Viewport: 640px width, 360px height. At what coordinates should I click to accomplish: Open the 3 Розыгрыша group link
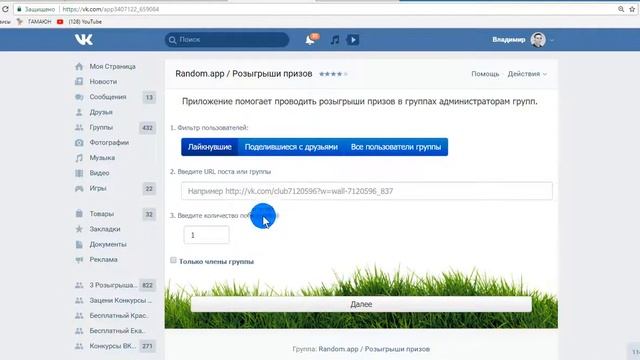(x=113, y=285)
